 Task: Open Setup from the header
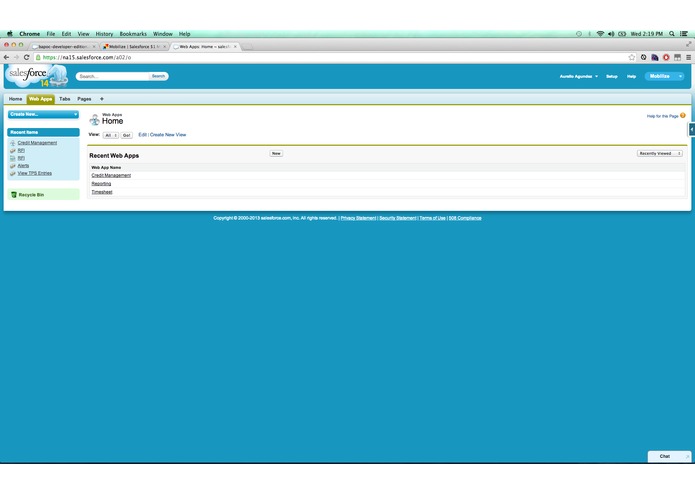click(x=612, y=76)
